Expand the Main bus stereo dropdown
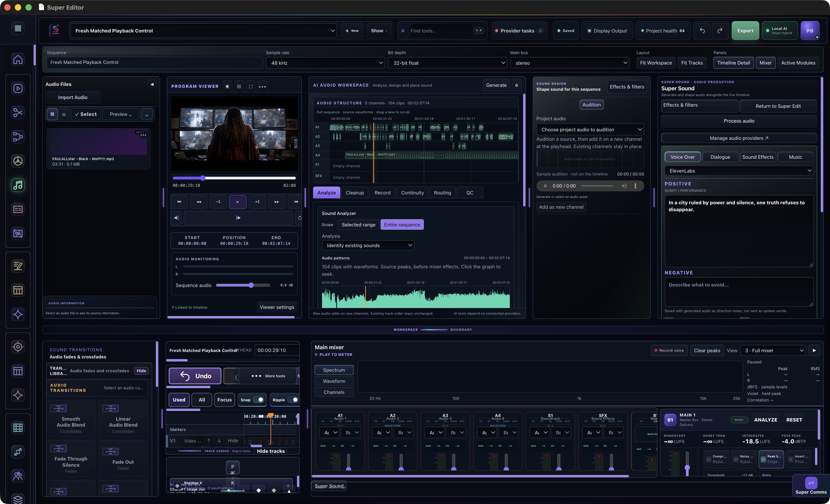 [x=570, y=63]
